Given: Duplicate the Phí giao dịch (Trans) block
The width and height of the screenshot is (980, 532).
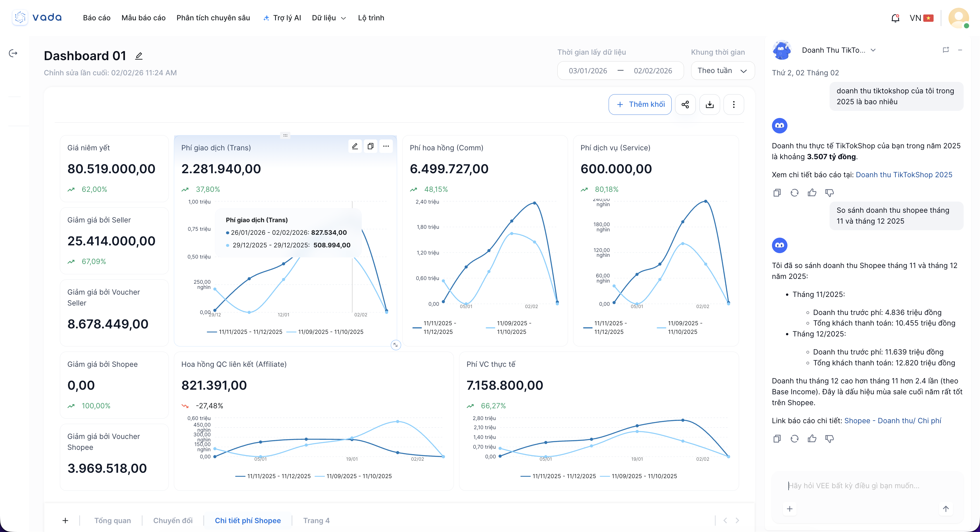Looking at the screenshot, I should point(370,146).
